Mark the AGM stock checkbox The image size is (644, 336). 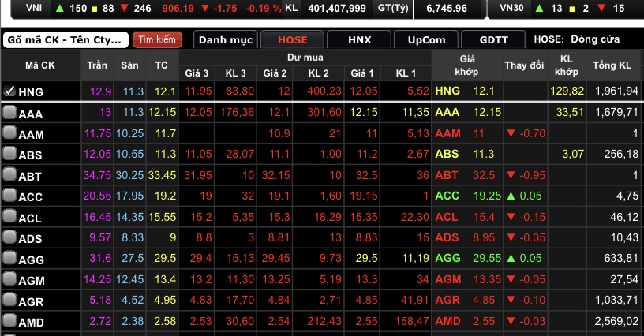pos(9,279)
